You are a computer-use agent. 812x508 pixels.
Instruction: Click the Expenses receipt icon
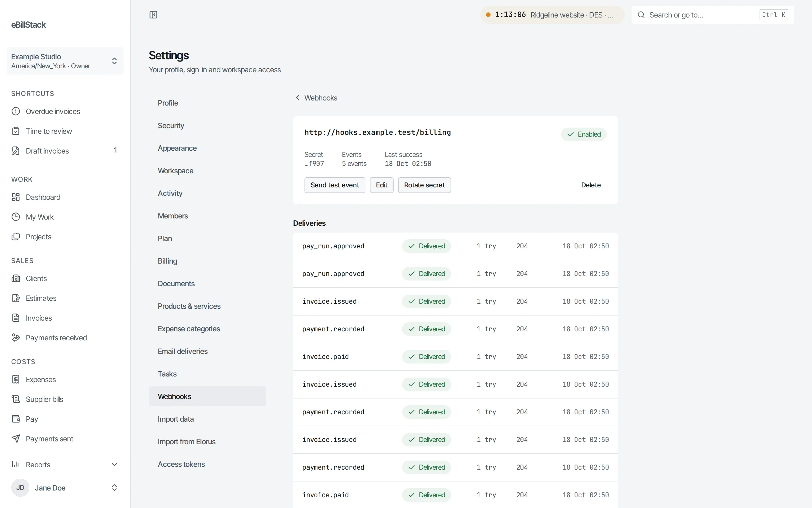(16, 379)
